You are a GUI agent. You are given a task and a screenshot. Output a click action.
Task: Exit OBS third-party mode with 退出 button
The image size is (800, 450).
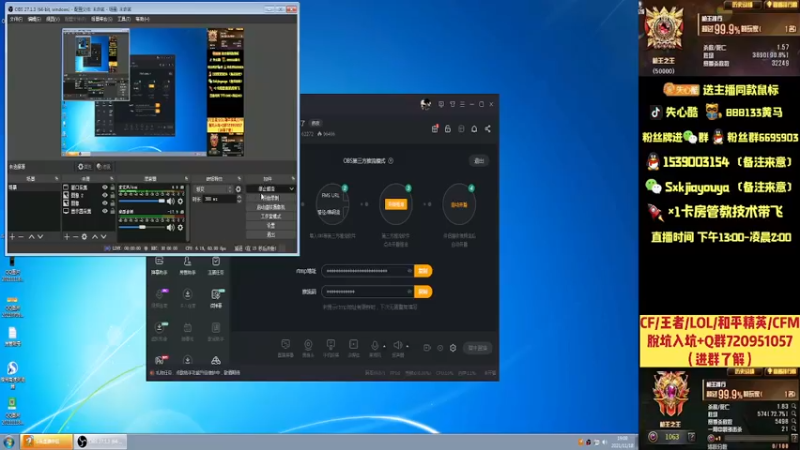[x=479, y=161]
